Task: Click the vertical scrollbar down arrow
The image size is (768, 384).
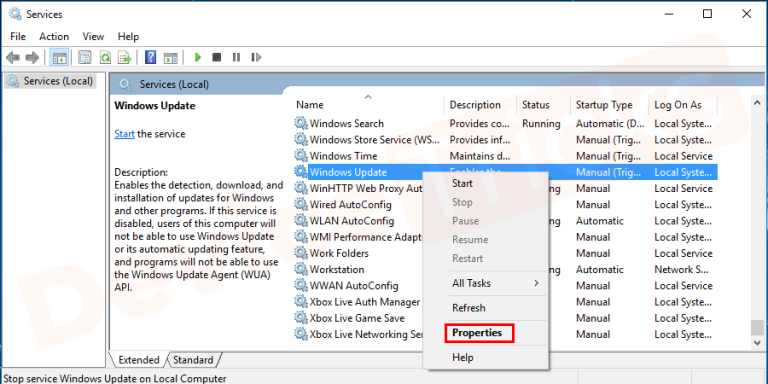Action: click(757, 342)
